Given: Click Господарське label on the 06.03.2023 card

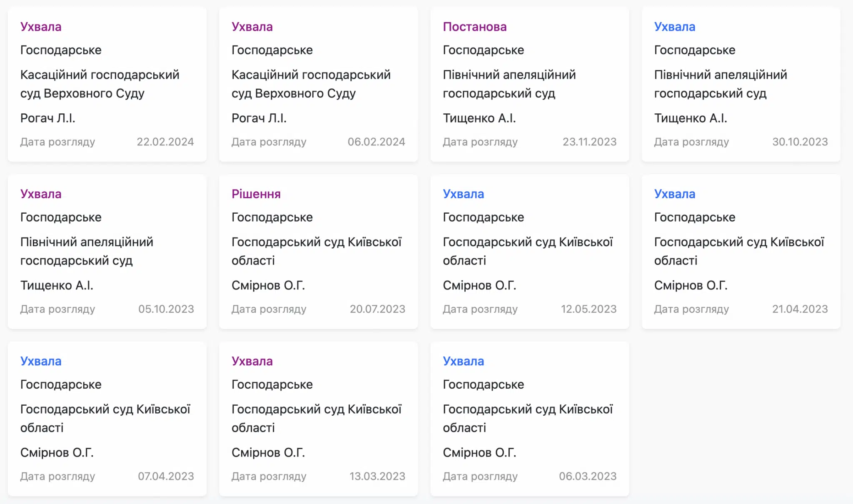Looking at the screenshot, I should pos(483,384).
